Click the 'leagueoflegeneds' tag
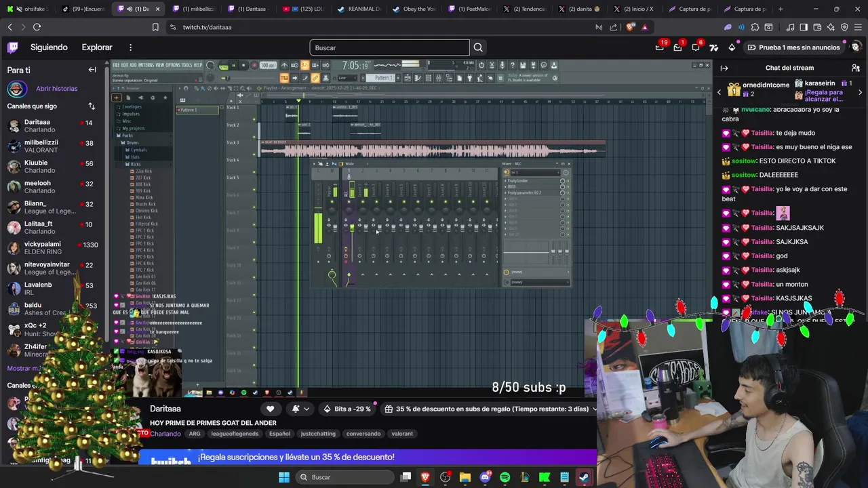The height and width of the screenshot is (488, 868). pos(235,434)
